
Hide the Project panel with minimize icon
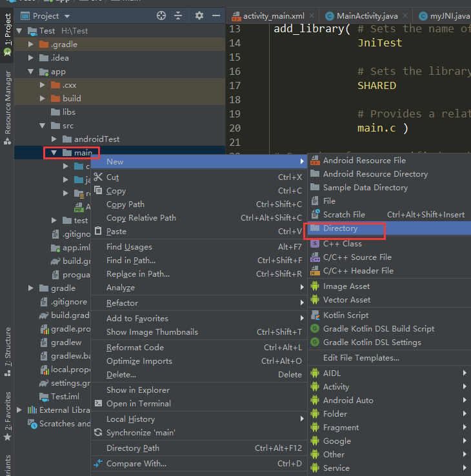click(x=216, y=15)
